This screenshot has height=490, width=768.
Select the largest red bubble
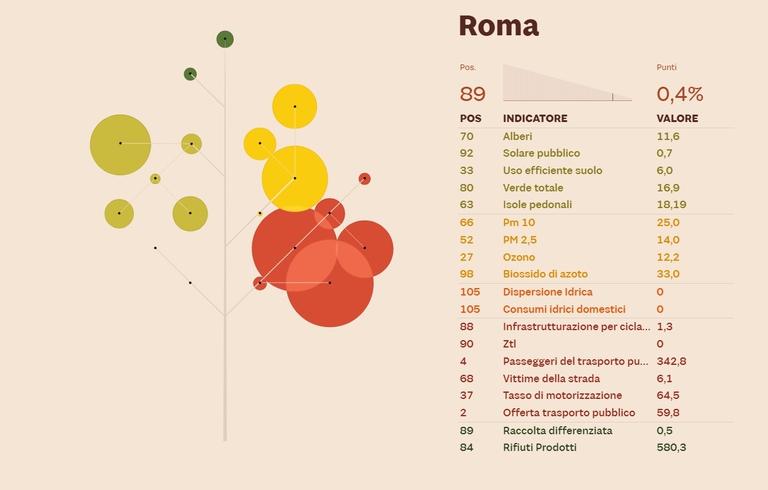(329, 283)
